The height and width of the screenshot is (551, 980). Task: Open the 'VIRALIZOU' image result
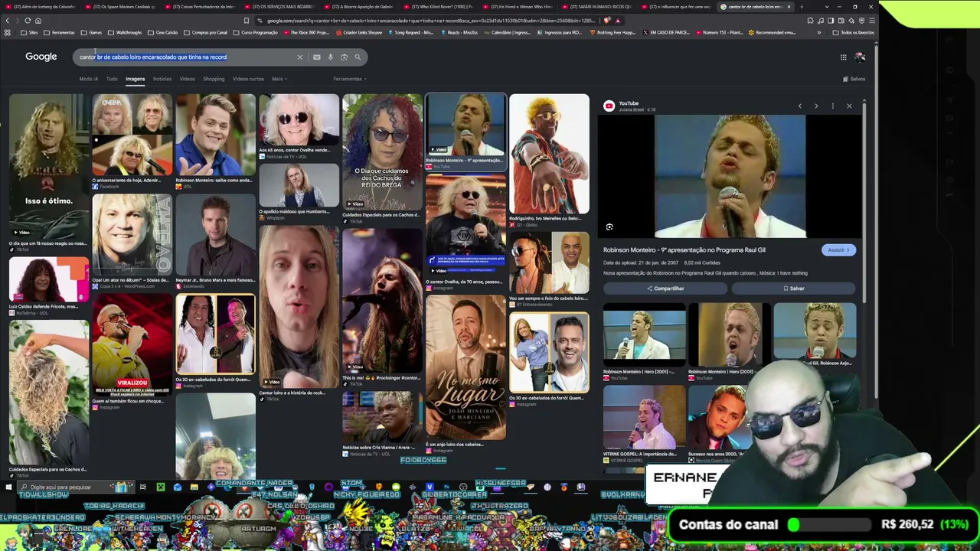click(132, 344)
